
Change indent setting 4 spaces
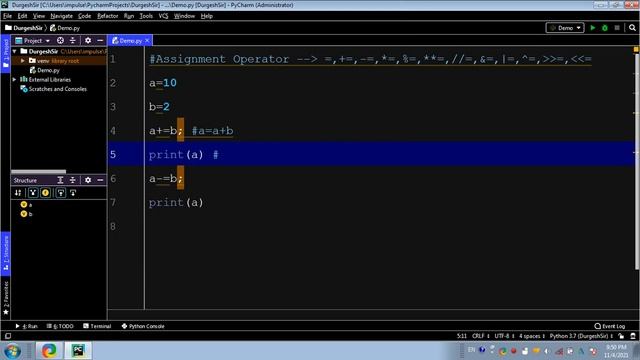click(532, 336)
